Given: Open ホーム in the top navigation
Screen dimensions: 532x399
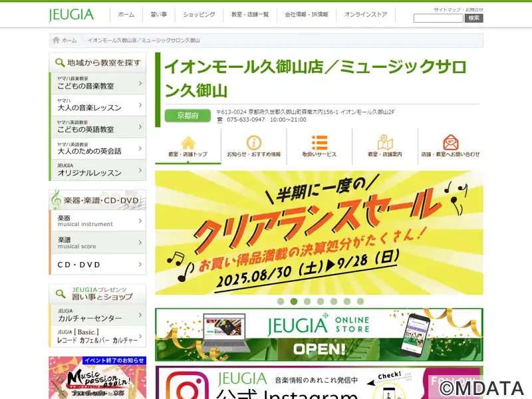Looking at the screenshot, I should (x=126, y=15).
